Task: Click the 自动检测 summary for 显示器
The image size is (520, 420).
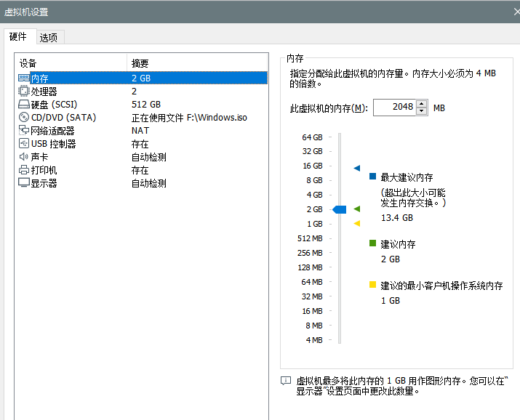Action: tap(149, 183)
